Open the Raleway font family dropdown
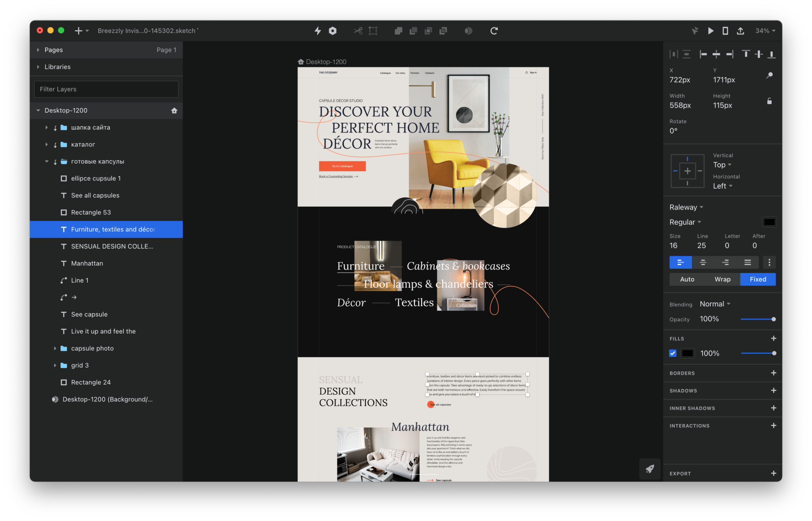Screen dimensions: 812x521 (x=686, y=207)
